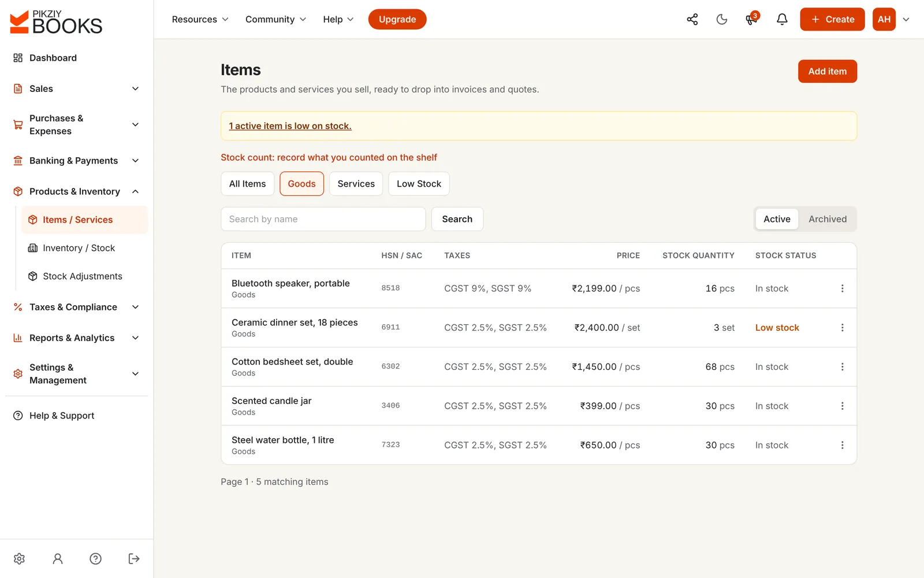The image size is (924, 578).
Task: Open the low on stock alert link
Action: tap(290, 126)
